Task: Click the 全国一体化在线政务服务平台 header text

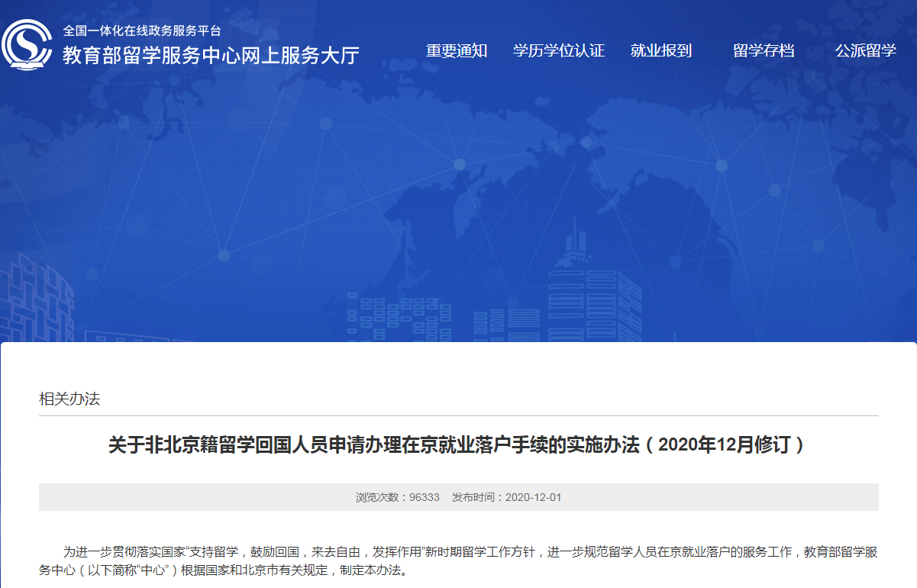Action: 142,31
